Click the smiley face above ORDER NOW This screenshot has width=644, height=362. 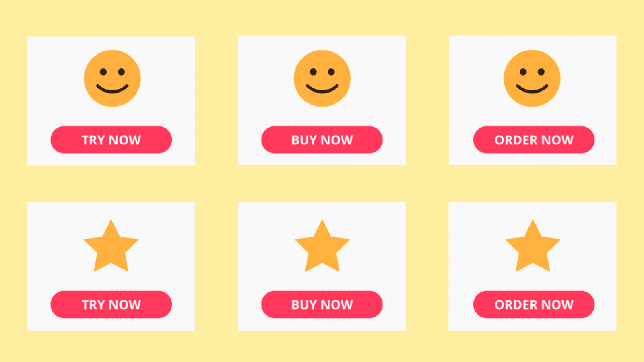pos(532,78)
